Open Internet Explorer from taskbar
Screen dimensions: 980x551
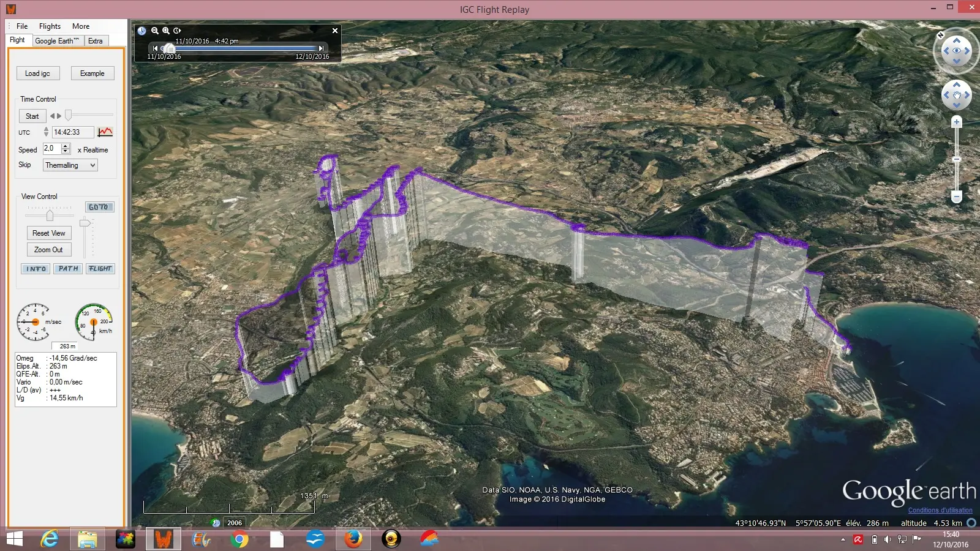[50, 539]
